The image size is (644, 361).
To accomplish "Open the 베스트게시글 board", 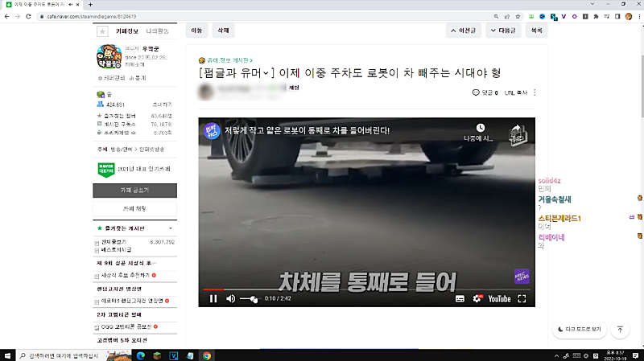I will [116, 249].
